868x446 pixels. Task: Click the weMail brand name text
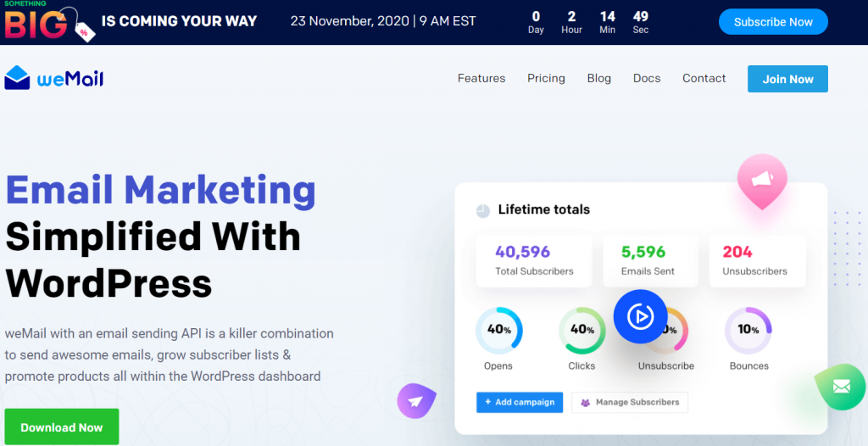point(70,79)
